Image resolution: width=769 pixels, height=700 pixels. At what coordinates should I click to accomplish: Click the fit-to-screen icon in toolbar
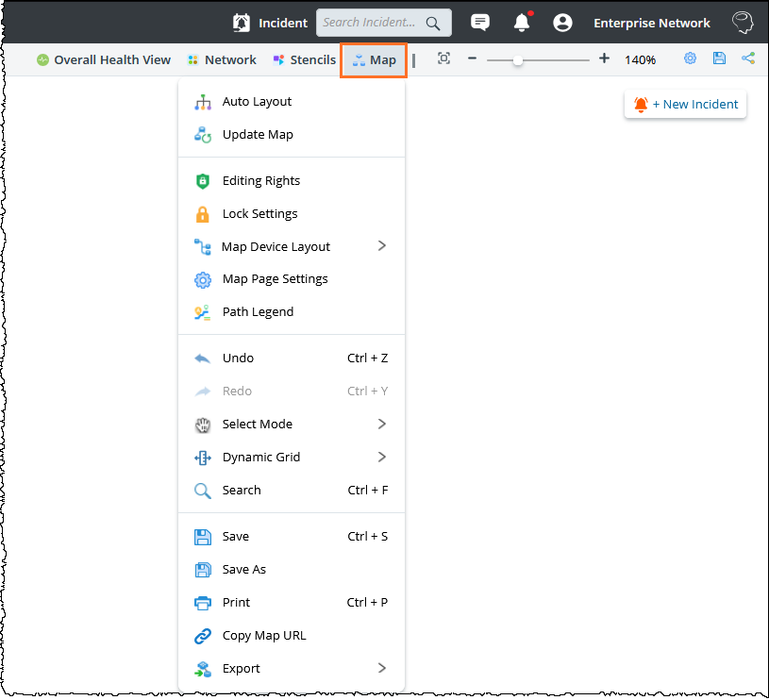[443, 58]
